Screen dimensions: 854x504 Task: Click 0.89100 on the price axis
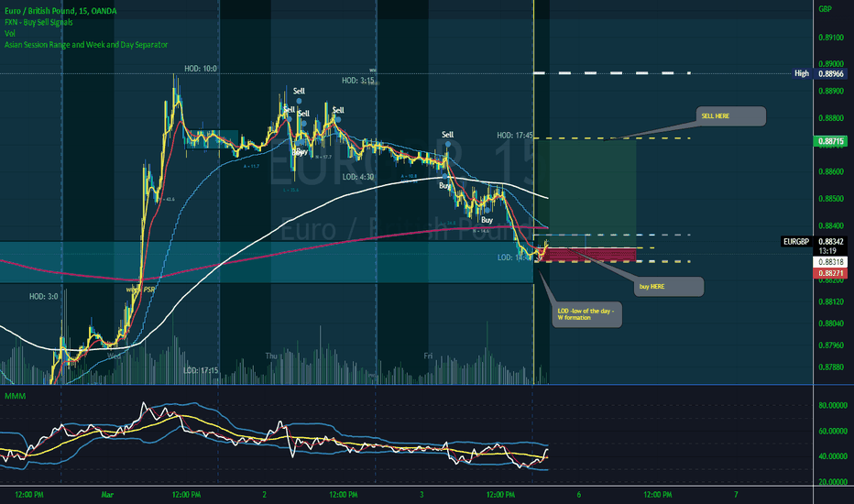831,38
